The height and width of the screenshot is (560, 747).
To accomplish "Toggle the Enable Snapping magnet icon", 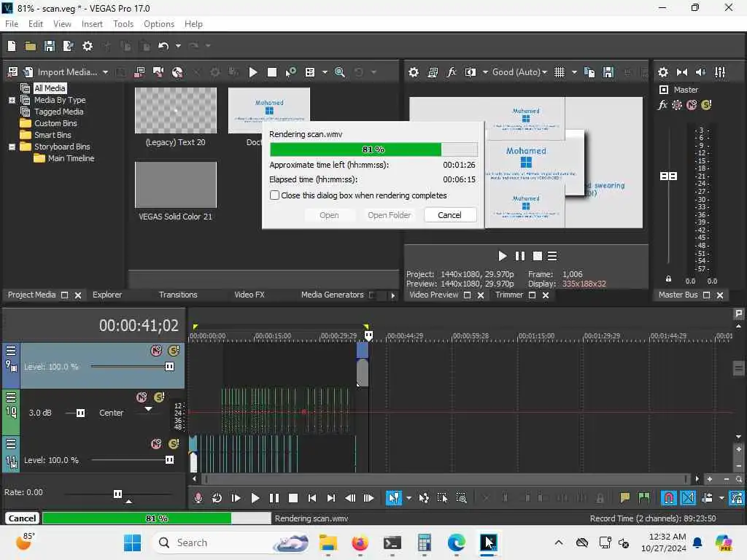I will 669,498.
